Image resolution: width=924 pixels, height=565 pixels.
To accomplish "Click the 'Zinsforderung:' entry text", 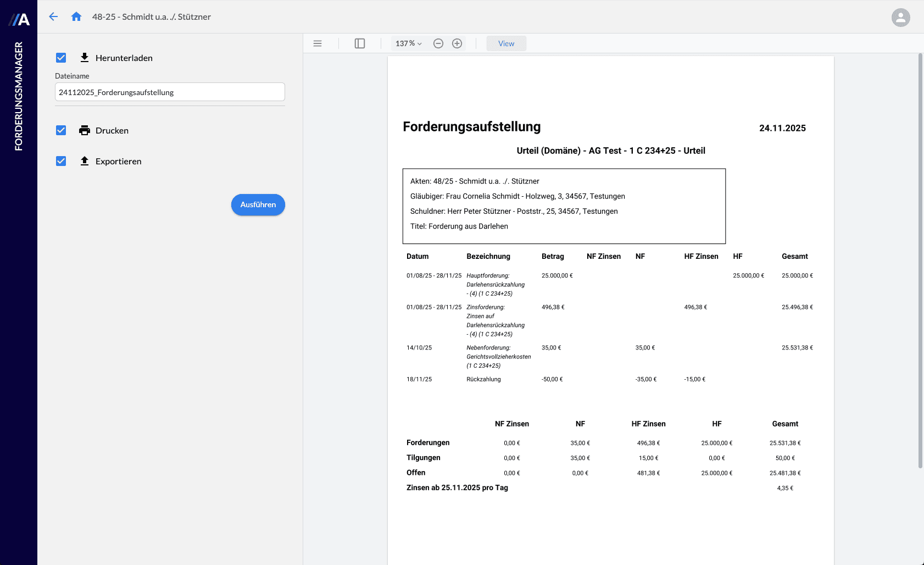I will pos(486,307).
